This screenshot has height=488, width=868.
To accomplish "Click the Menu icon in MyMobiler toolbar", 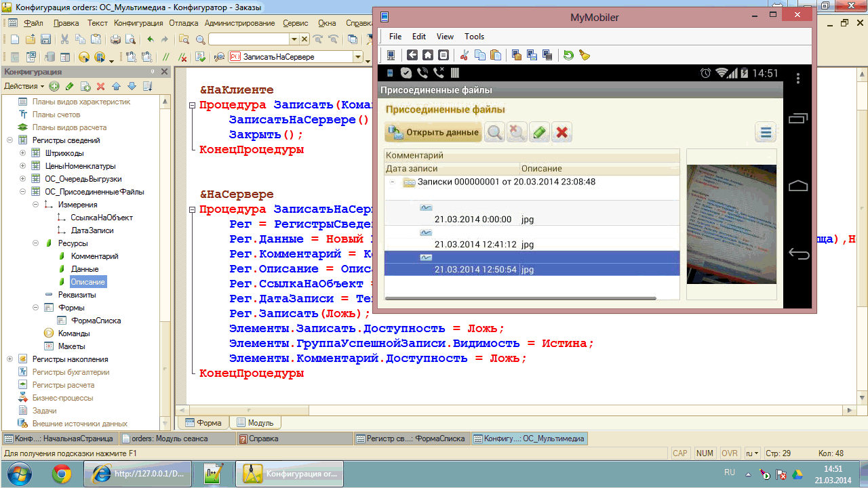I will 443,55.
